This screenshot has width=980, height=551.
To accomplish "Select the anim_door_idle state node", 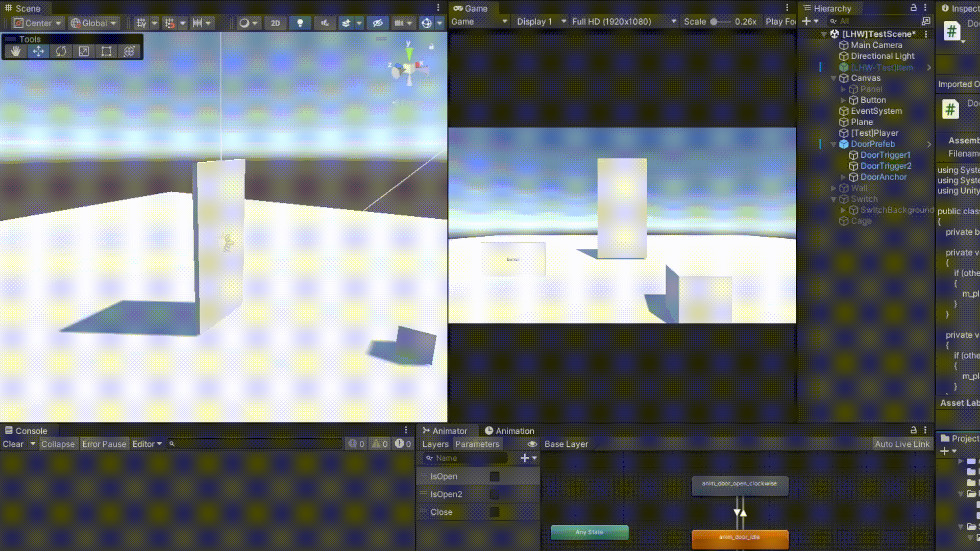I will [x=740, y=538].
